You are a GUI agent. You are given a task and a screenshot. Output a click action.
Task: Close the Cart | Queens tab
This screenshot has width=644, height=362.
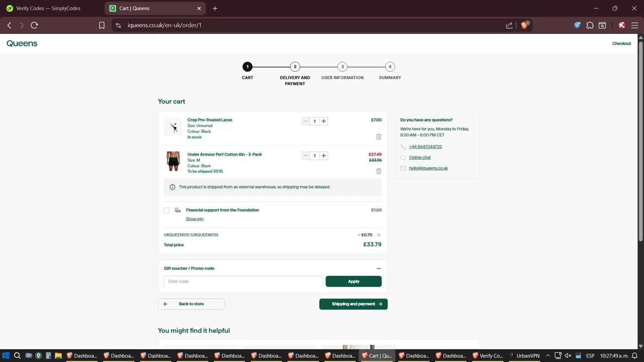tap(199, 8)
